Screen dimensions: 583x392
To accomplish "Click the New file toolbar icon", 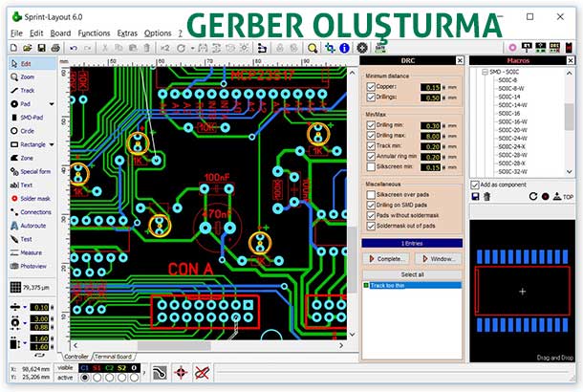I will [13, 48].
